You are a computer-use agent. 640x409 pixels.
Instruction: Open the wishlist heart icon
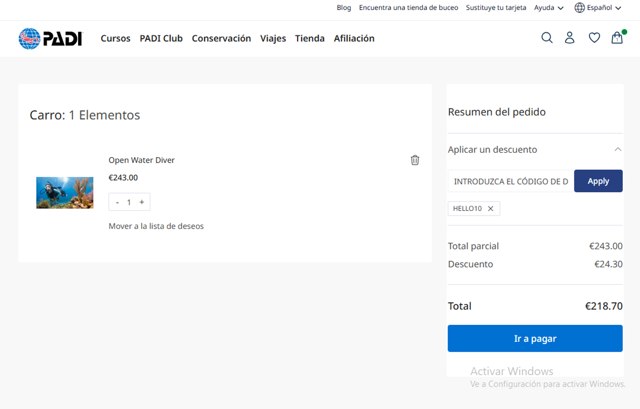tap(594, 38)
